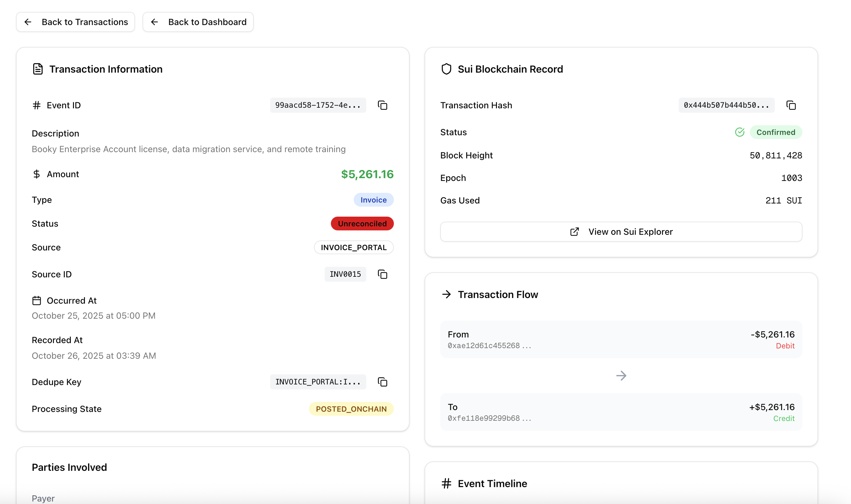Screen dimensions: 851x504
Task: Click the Unreconciled status badge
Action: coord(362,224)
